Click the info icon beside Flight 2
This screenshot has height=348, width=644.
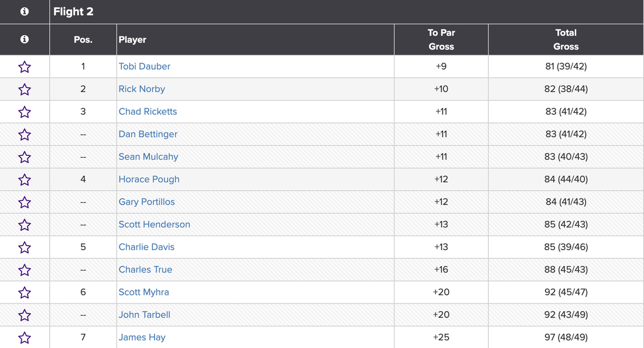coord(25,12)
